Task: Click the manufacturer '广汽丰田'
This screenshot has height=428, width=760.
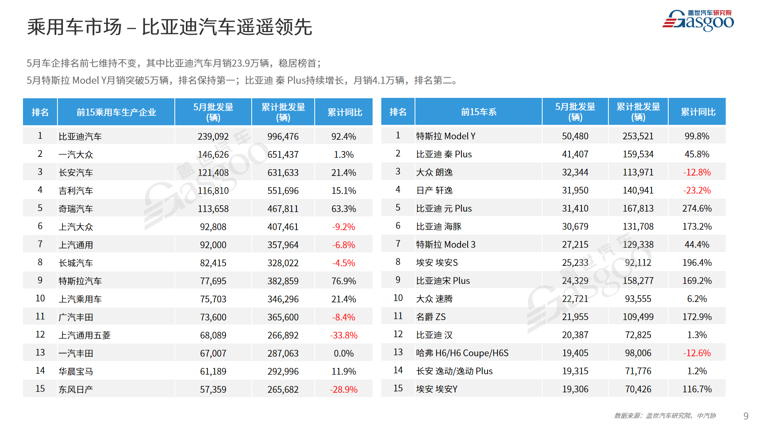Action: (x=76, y=317)
